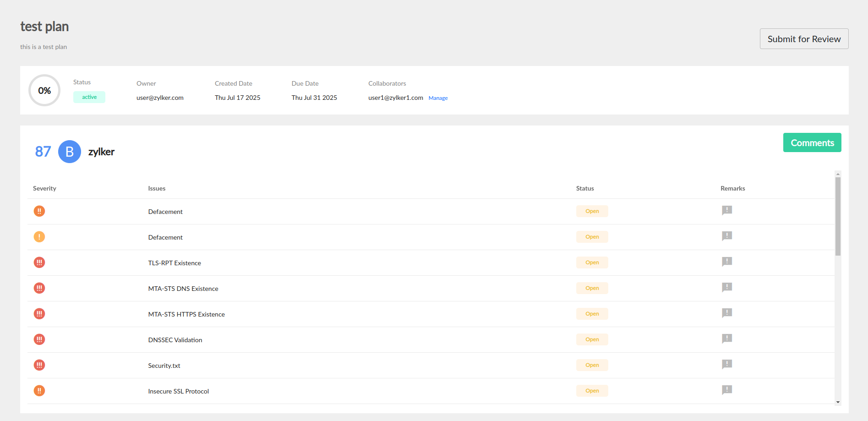Change Open status of first Defacement issue
This screenshot has width=868, height=421.
[592, 211]
